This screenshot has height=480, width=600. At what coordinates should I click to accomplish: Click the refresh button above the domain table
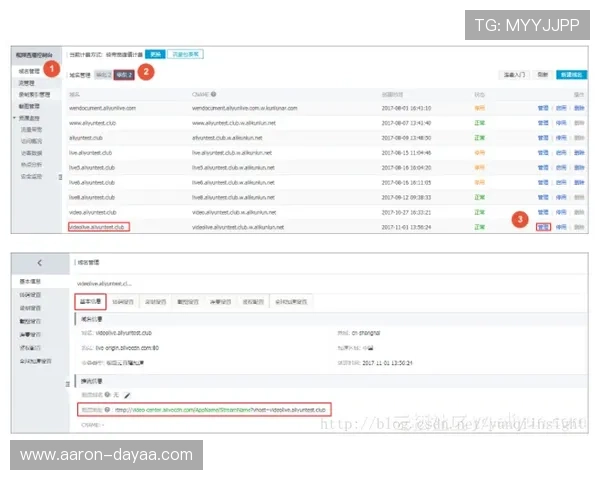pyautogui.click(x=543, y=75)
